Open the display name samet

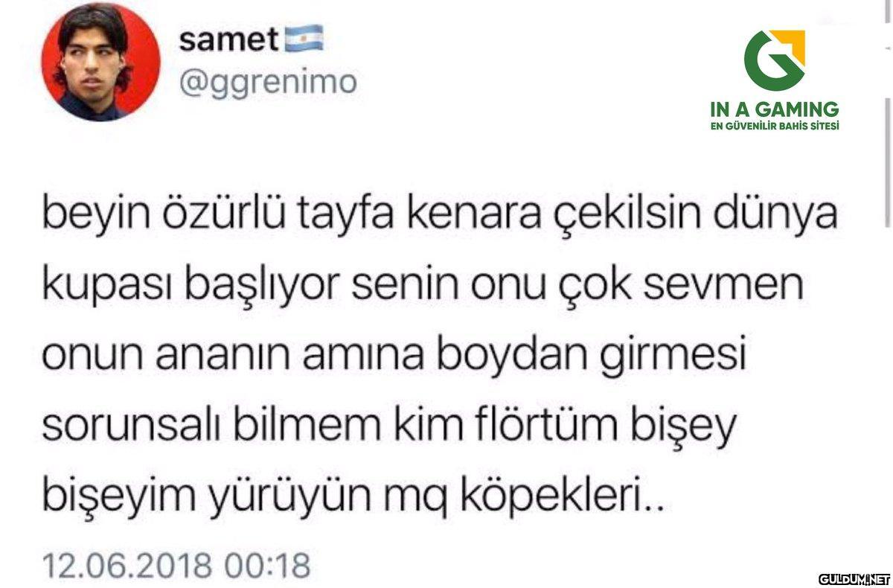228,39
